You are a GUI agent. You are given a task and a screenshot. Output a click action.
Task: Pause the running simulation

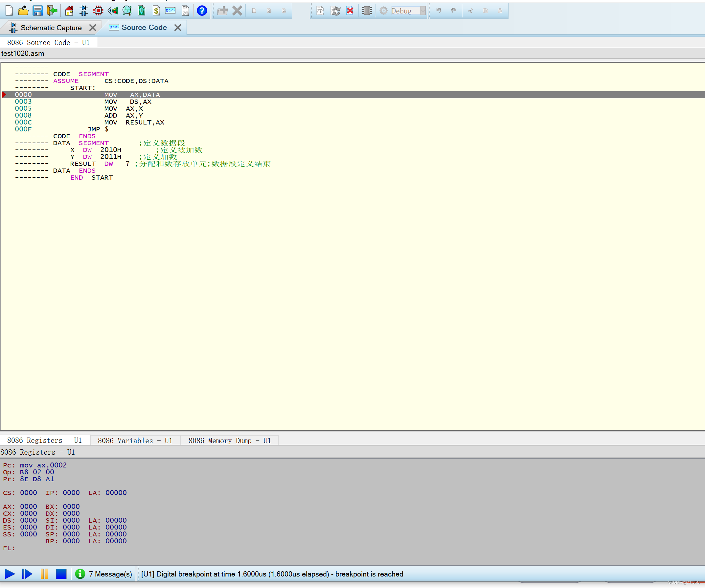[44, 574]
